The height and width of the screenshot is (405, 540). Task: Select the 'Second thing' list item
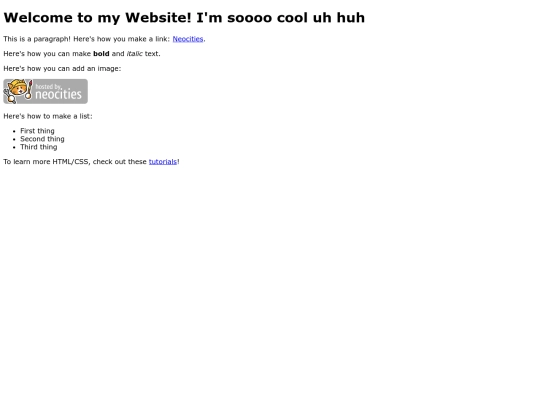42,139
